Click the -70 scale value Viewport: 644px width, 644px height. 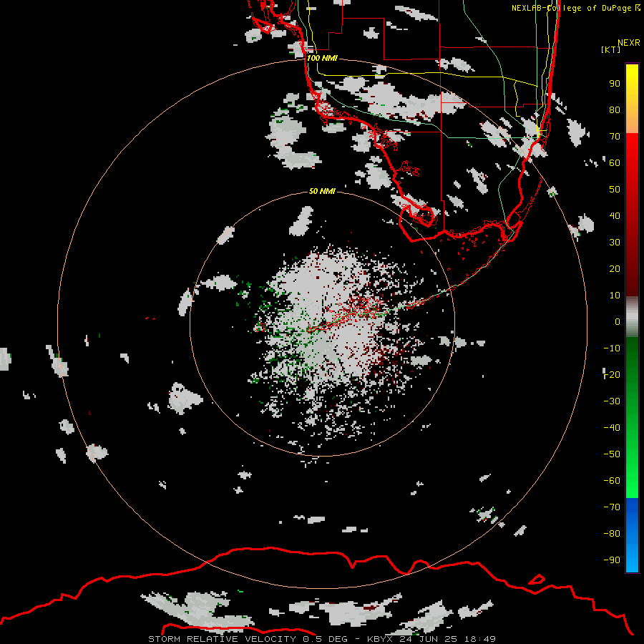coord(612,507)
